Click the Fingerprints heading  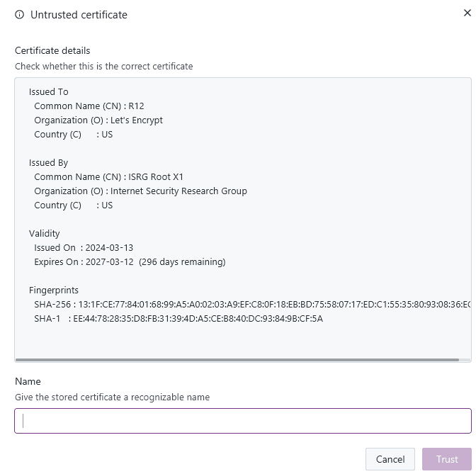pyautogui.click(x=54, y=290)
